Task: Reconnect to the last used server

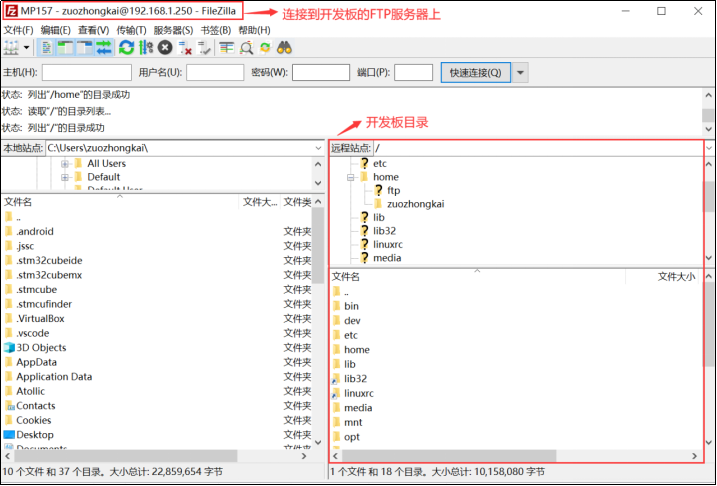Action: tap(203, 48)
